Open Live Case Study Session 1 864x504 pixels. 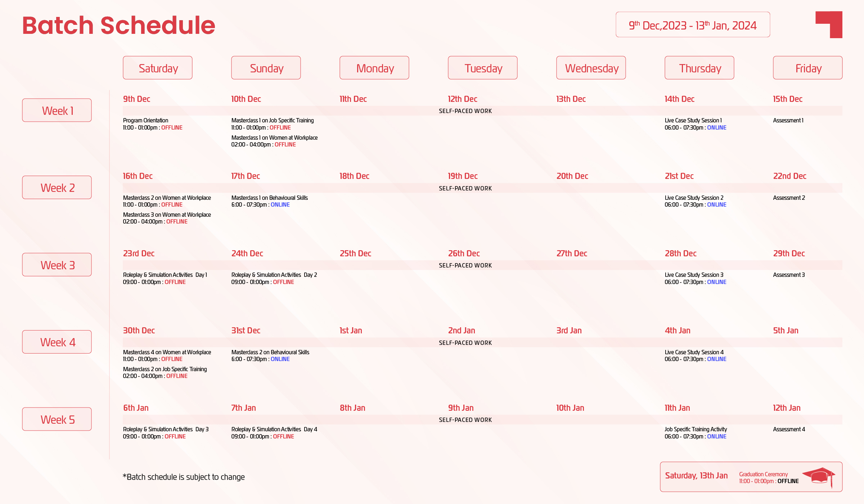click(693, 121)
